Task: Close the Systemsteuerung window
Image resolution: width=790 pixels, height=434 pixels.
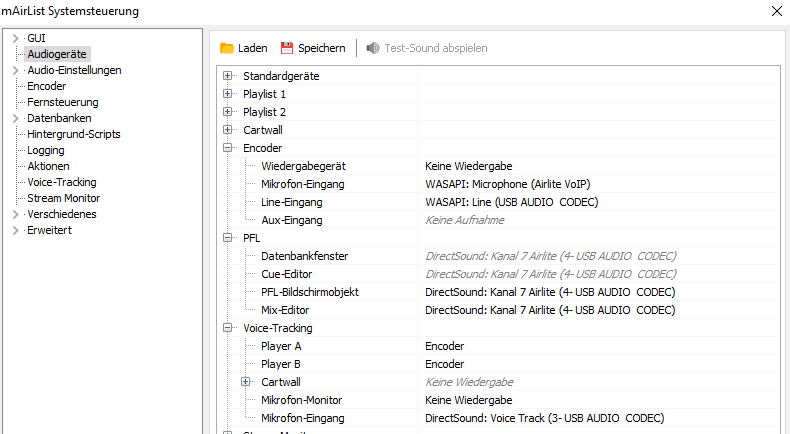Action: click(777, 11)
